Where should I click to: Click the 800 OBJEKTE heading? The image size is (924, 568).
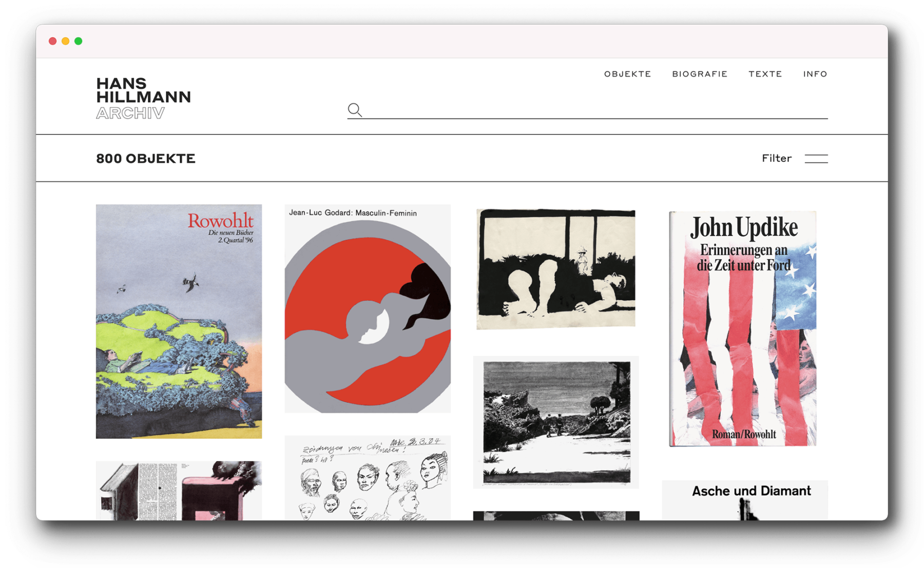(146, 159)
